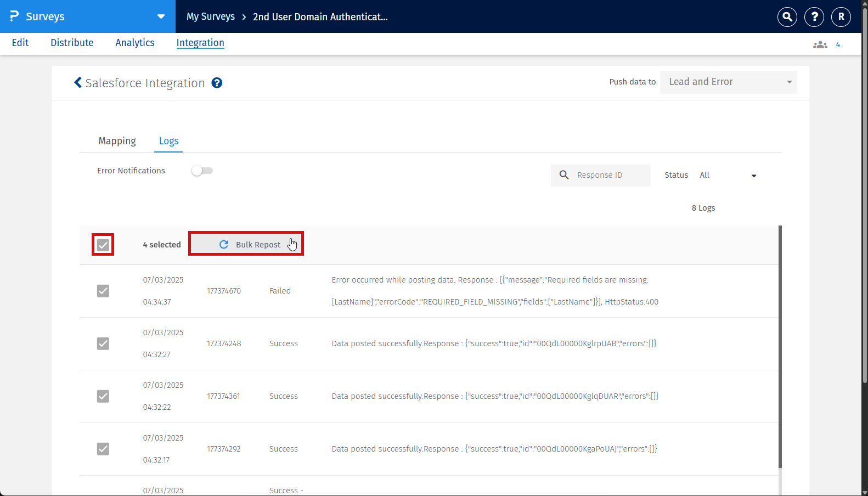The width and height of the screenshot is (868, 496).
Task: Click into the Response ID search field
Action: click(x=609, y=175)
